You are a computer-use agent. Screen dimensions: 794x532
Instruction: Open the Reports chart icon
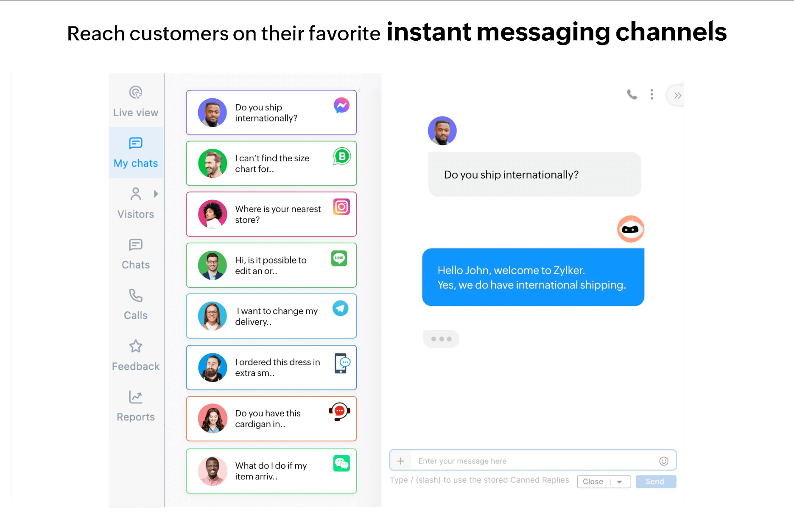136,397
